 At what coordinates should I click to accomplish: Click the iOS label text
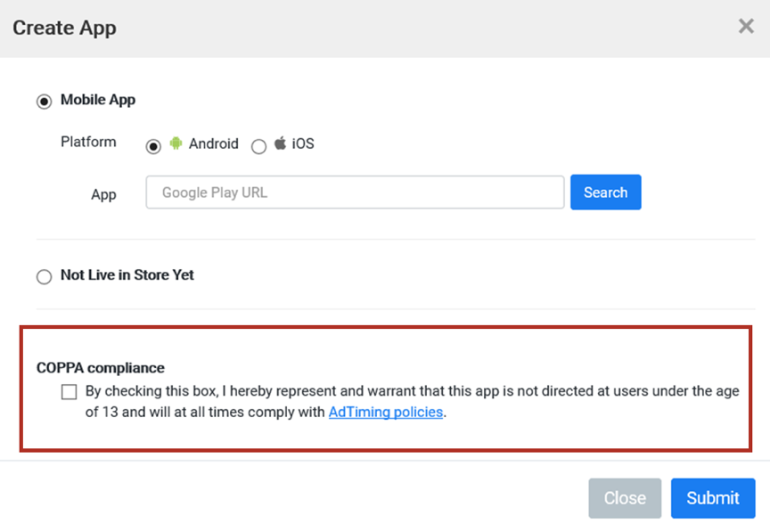click(303, 143)
